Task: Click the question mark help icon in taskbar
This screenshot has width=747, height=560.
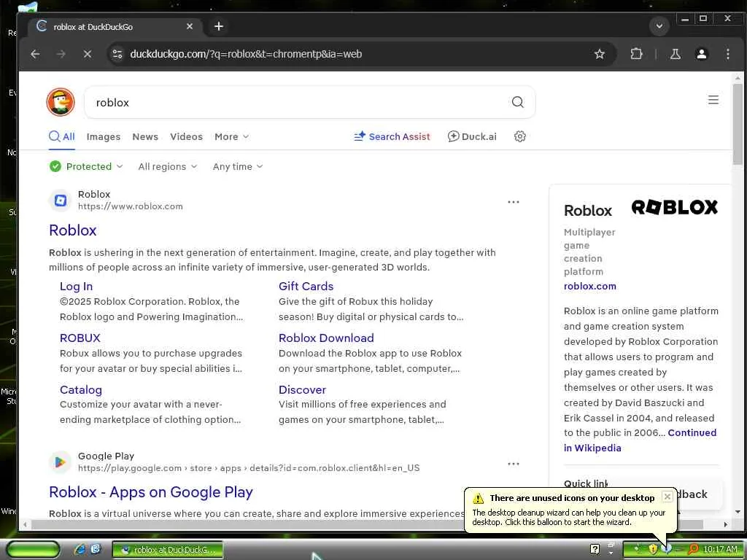Action: coord(595,549)
